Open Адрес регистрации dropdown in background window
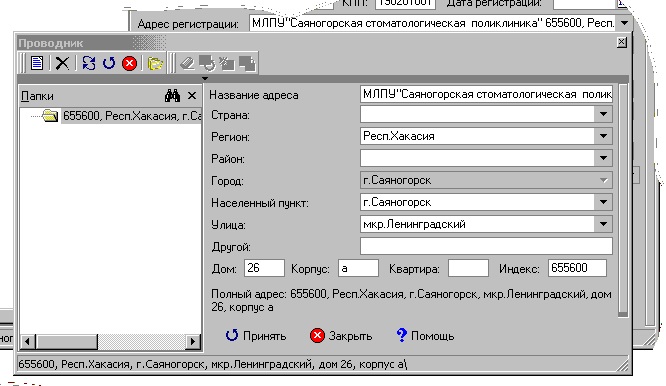Screen dimensions: 666x386 [x=624, y=23]
